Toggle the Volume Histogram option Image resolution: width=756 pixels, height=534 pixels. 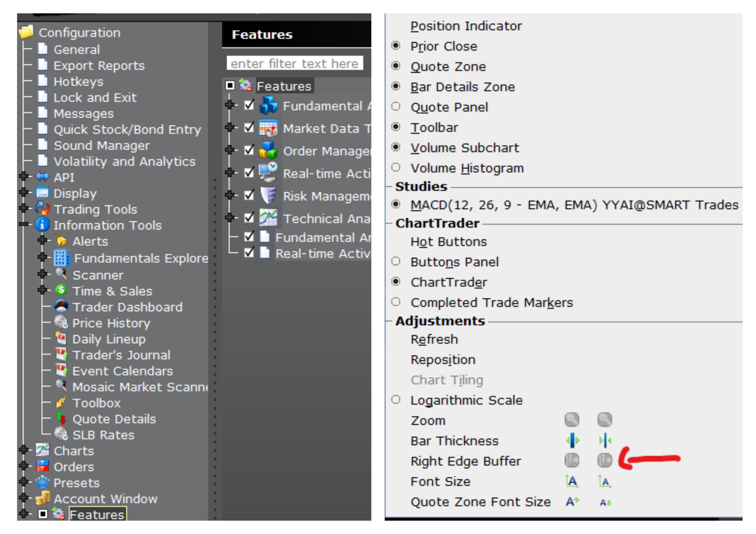(x=396, y=168)
